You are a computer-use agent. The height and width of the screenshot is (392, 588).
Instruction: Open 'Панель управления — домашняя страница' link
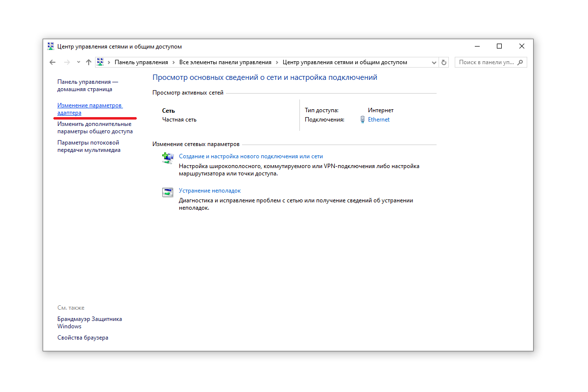[88, 86]
